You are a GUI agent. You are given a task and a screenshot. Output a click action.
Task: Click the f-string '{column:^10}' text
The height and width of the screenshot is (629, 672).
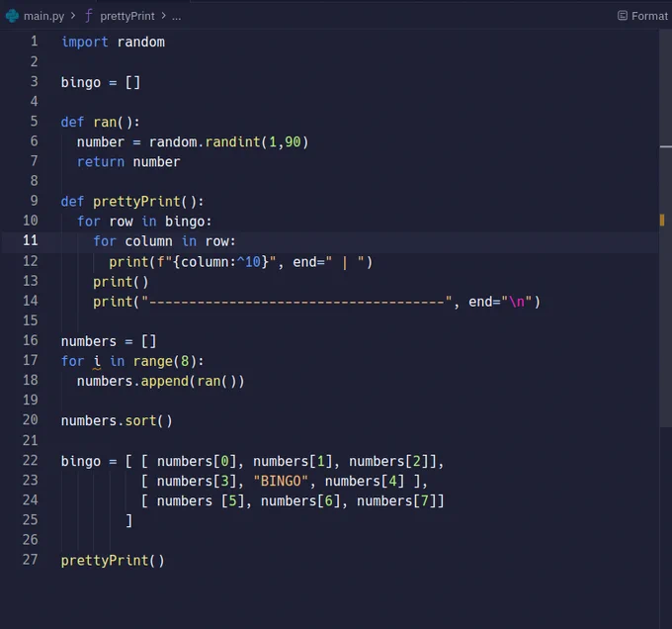click(x=220, y=261)
